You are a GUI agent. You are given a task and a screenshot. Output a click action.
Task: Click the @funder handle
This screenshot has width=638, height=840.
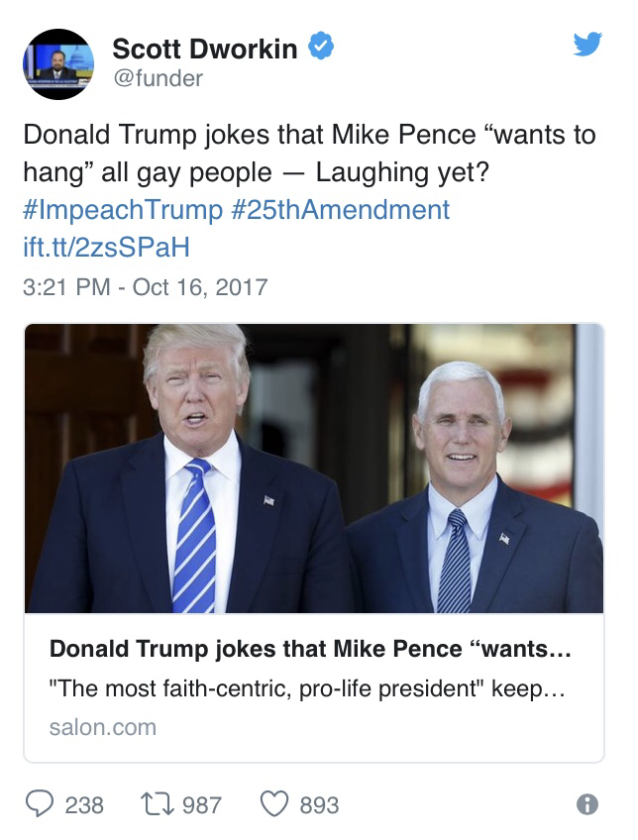coord(158,78)
